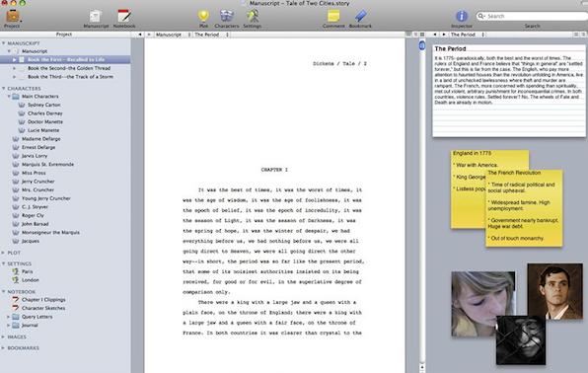Viewport: 588px width, 373px height.
Task: Click the Manuscript toolbar icon
Action: pyautogui.click(x=96, y=18)
